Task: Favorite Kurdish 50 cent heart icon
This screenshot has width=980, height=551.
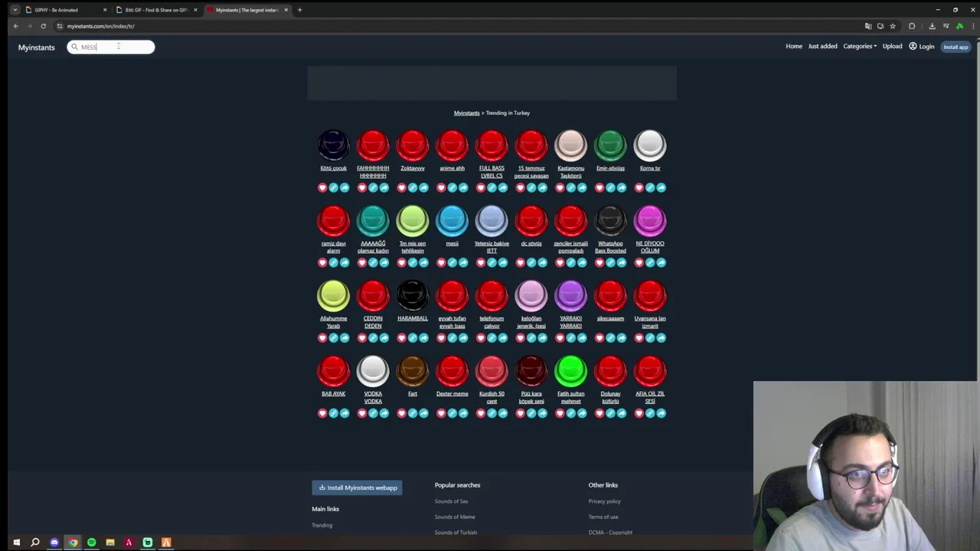Action: 481,413
